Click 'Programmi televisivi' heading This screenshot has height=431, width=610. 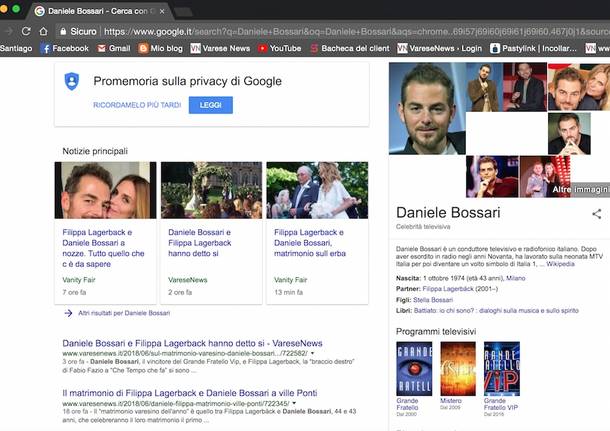[x=436, y=331]
